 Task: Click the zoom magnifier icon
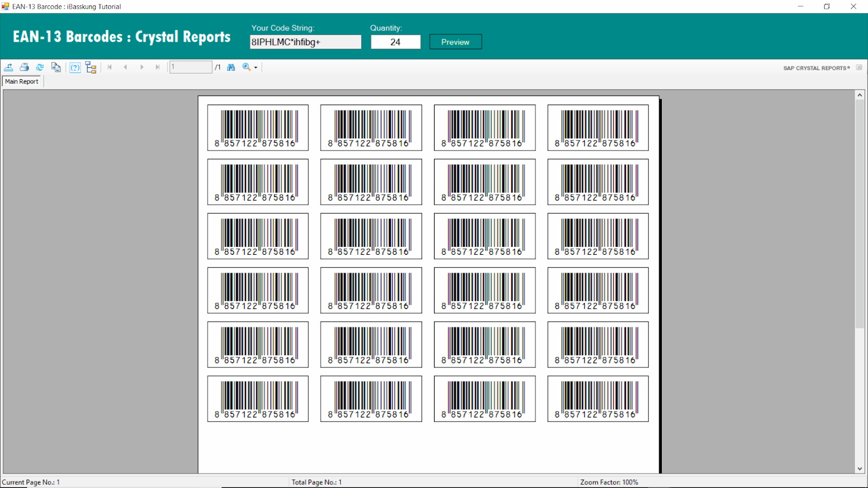coord(246,67)
